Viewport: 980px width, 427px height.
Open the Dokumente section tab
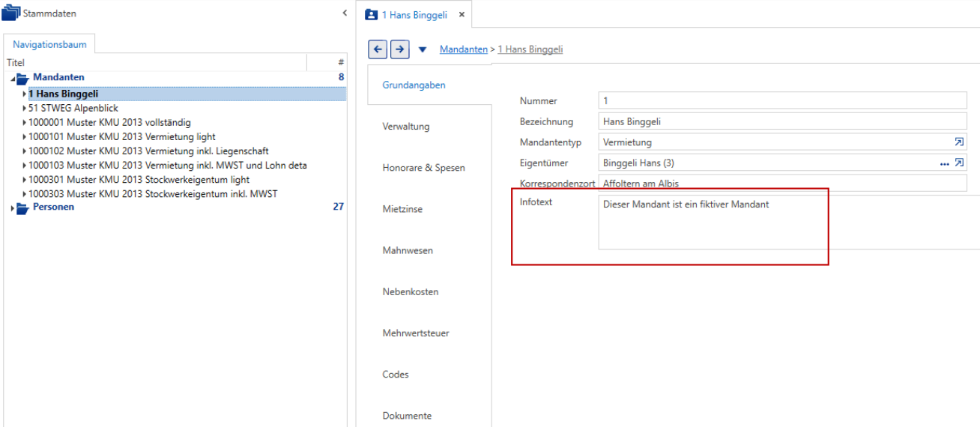[x=407, y=415]
